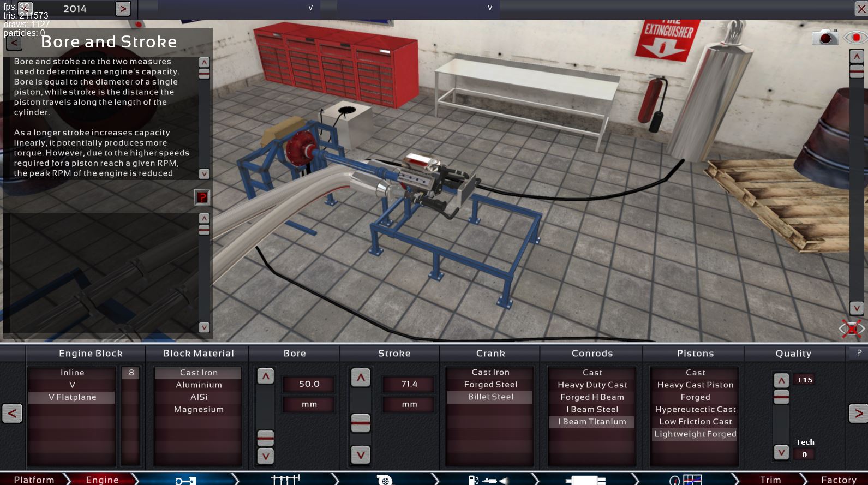This screenshot has height=485, width=868.
Task: Choose Hypereutectic Cast pistons
Action: [695, 410]
